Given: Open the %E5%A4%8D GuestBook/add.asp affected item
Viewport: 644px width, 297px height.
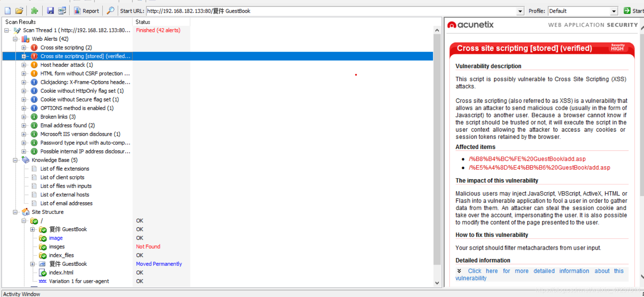Looking at the screenshot, I should point(539,168).
